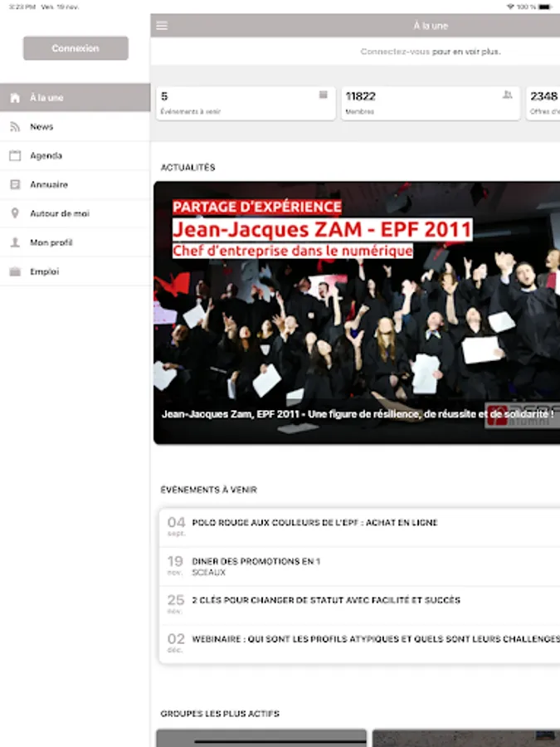Click the 04 sept. date label
The image size is (560, 747).
click(176, 526)
